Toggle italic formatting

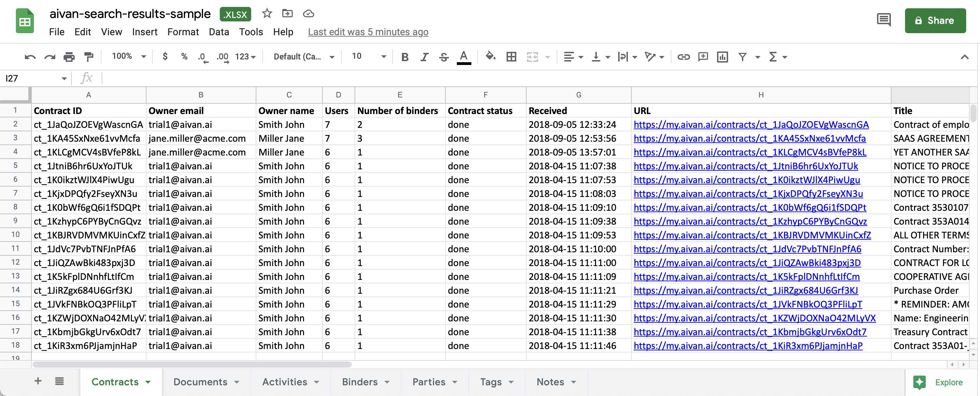pos(424,57)
